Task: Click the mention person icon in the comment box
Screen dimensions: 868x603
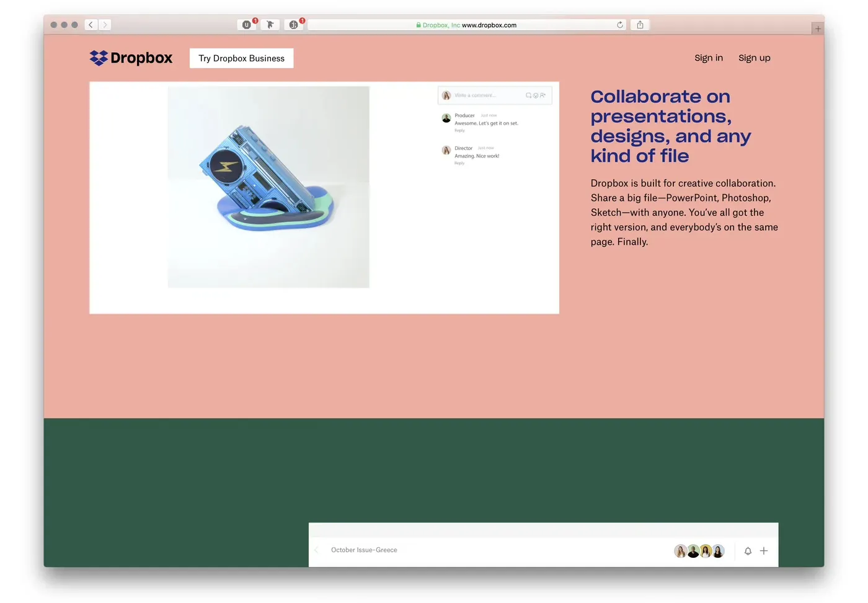Action: pyautogui.click(x=543, y=95)
